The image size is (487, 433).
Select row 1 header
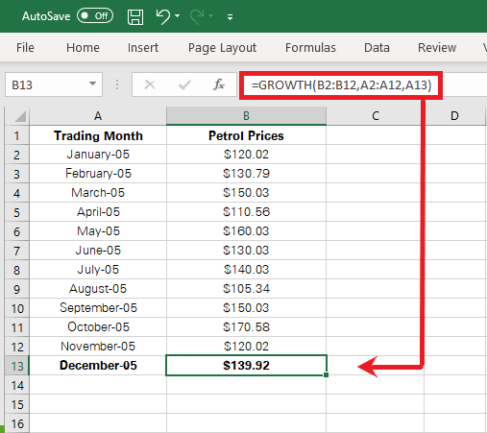coord(17,135)
